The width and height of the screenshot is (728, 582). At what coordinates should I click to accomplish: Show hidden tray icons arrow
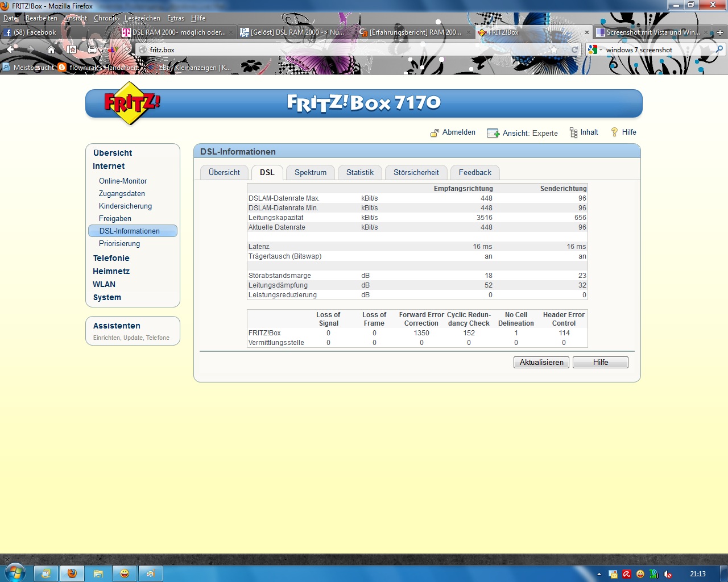(x=599, y=574)
